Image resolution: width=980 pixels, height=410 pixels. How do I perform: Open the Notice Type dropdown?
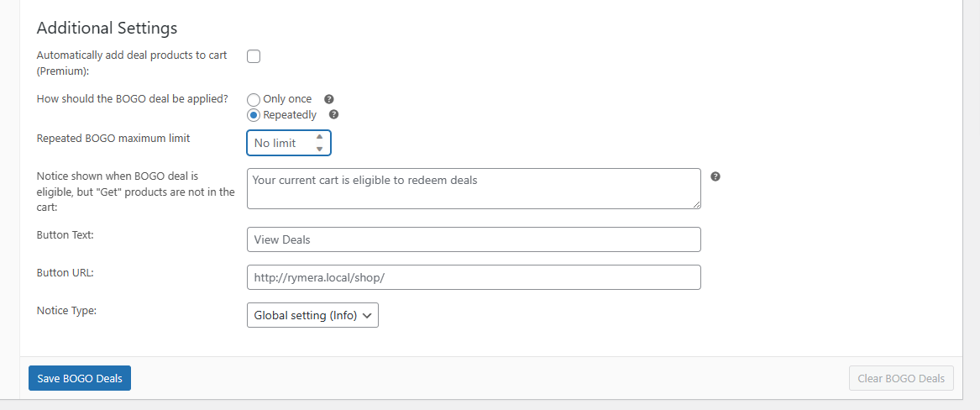point(312,315)
